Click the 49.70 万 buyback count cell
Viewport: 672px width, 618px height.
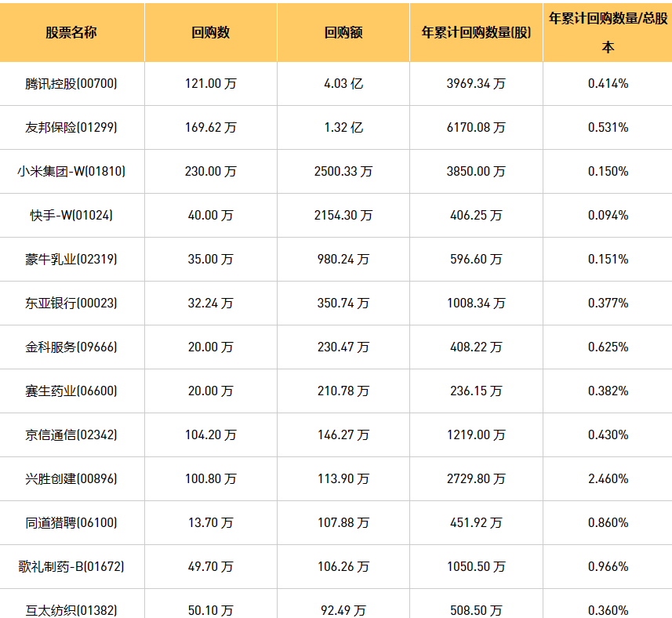[210, 566]
